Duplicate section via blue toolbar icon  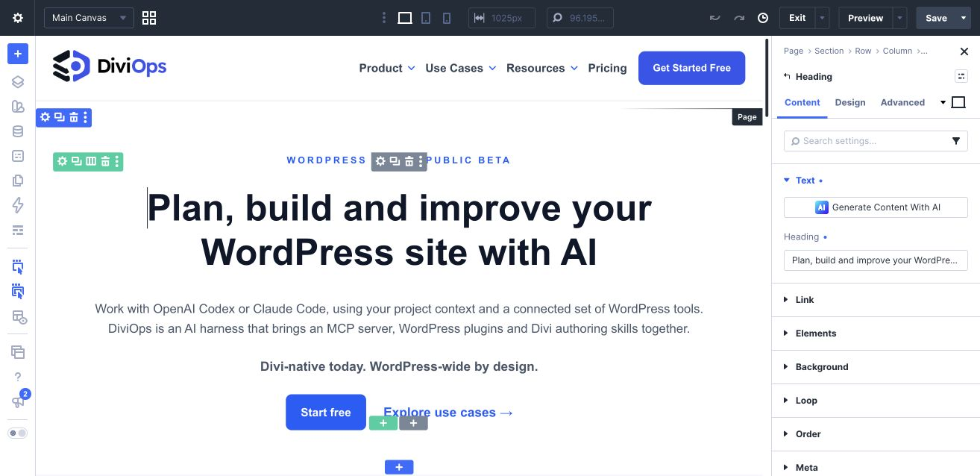[60, 117]
